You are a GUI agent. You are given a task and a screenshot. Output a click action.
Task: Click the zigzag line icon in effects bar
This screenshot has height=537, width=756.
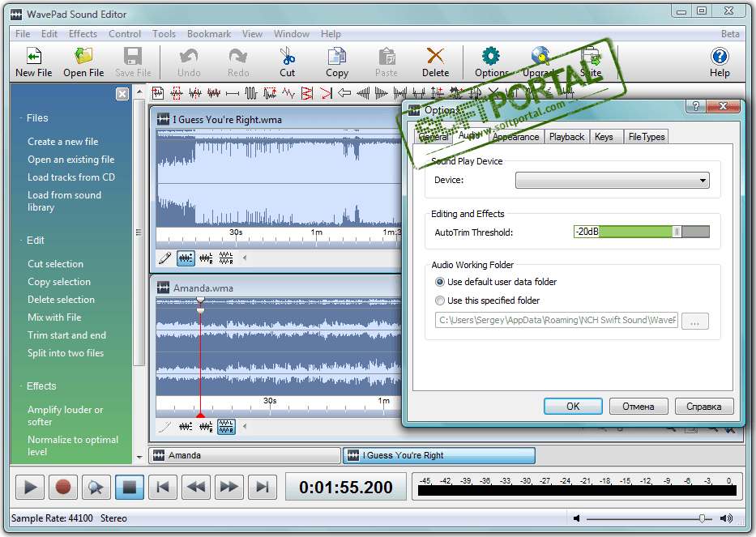pos(288,92)
